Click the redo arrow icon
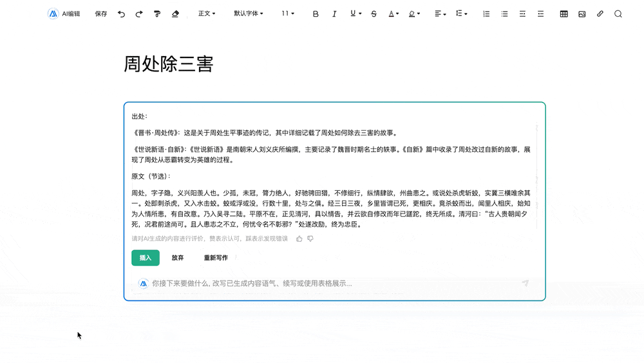644x363 pixels. pyautogui.click(x=139, y=14)
